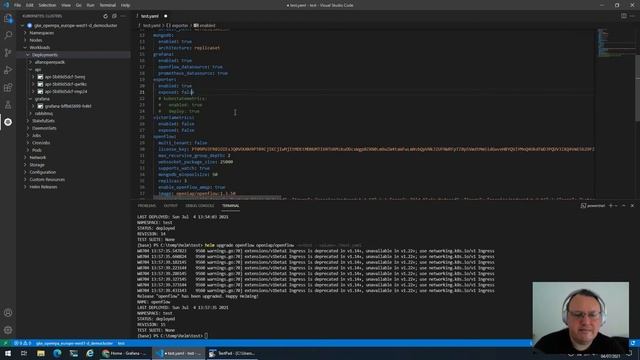The height and width of the screenshot is (360, 640).
Task: Select the first api pod under api
Action: [x=65, y=77]
